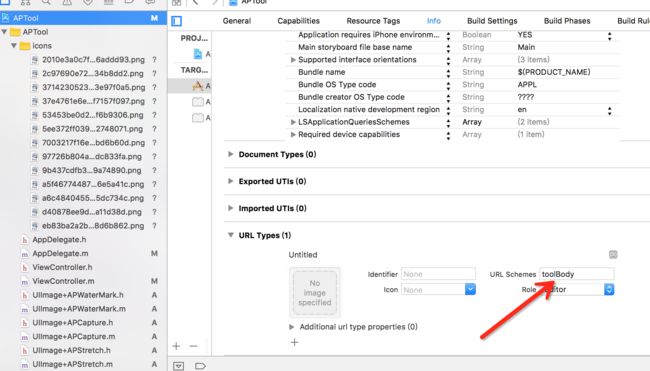650x371 pixels.
Task: Expand the Imported UTIs section
Action: coord(230,208)
